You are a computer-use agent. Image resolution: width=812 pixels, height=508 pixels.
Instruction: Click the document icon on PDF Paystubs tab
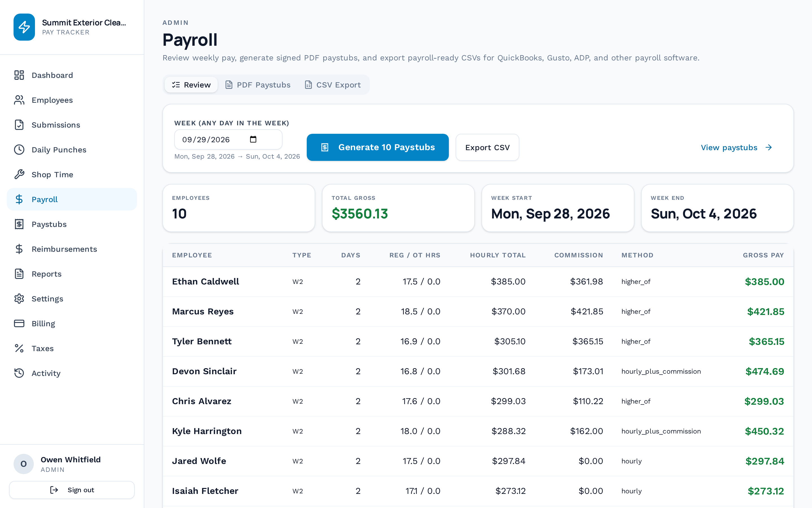point(229,85)
